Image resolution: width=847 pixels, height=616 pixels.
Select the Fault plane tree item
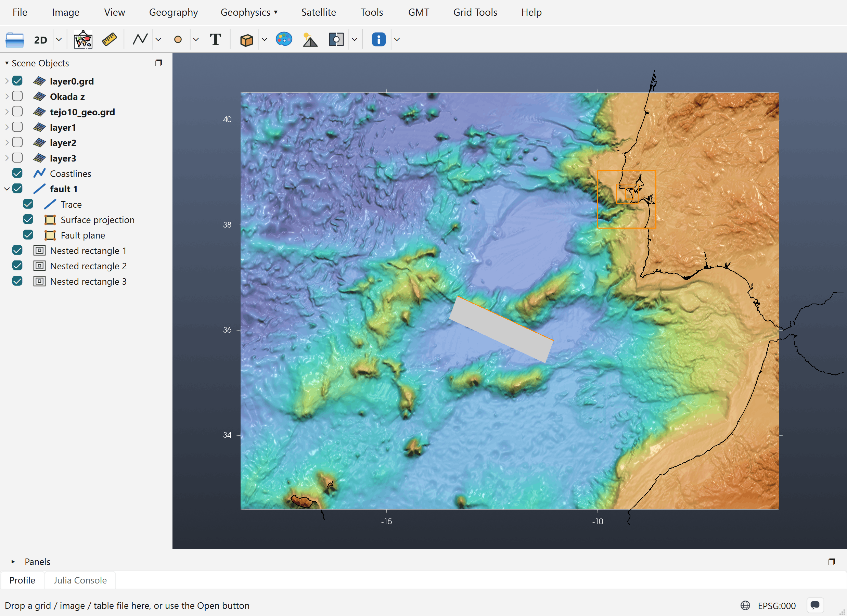click(83, 235)
